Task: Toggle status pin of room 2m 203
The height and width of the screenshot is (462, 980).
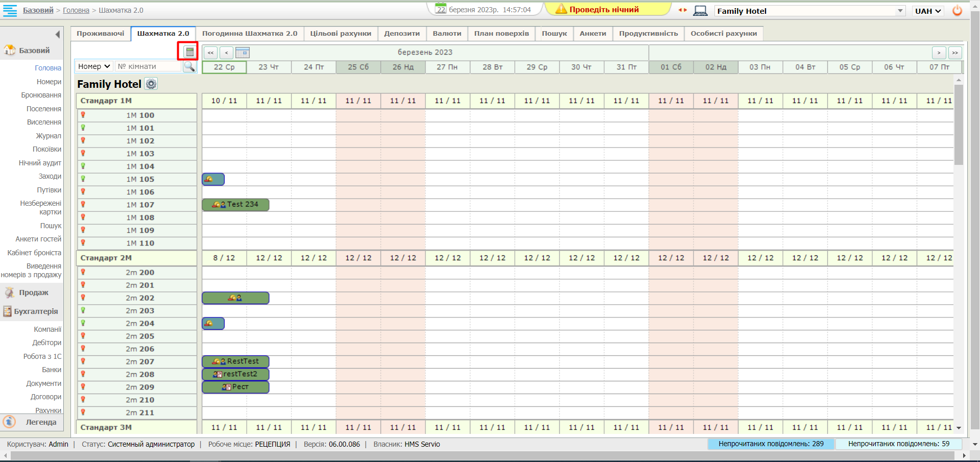Action: click(83, 310)
